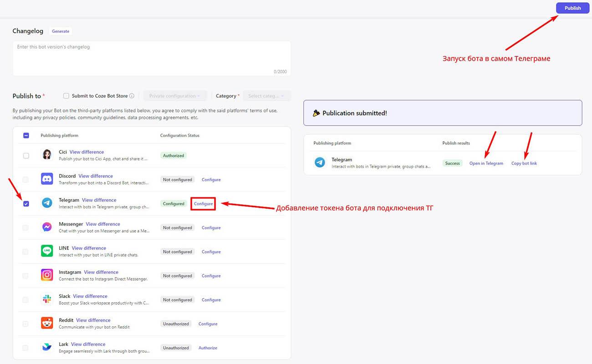Click Configure for Telegram

(203, 204)
